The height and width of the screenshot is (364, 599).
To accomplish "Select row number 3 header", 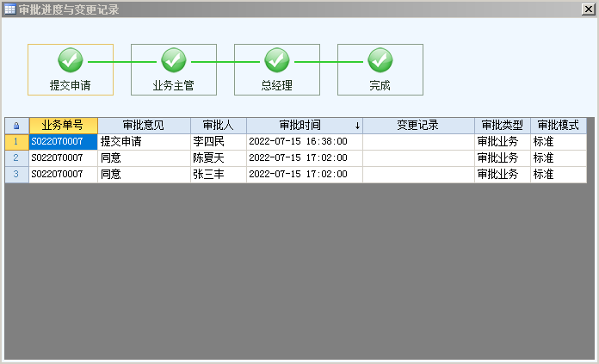I will point(16,175).
